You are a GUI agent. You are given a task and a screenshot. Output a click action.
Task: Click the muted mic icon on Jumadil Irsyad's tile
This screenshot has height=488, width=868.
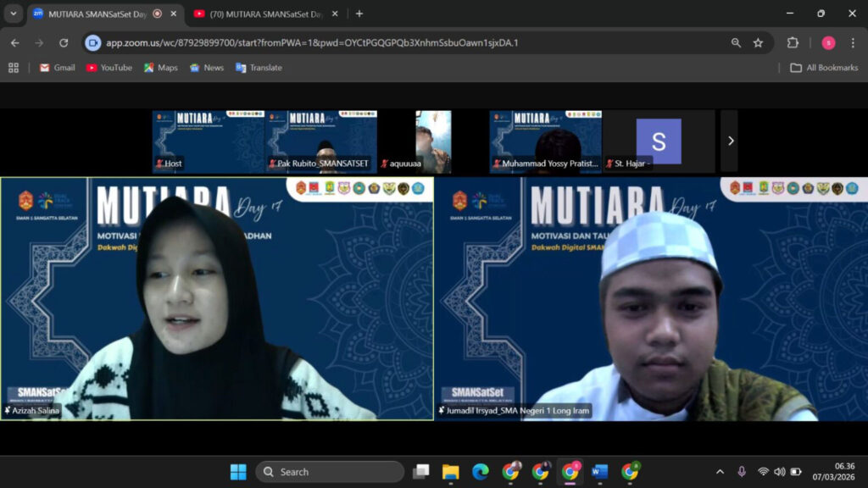tap(443, 411)
